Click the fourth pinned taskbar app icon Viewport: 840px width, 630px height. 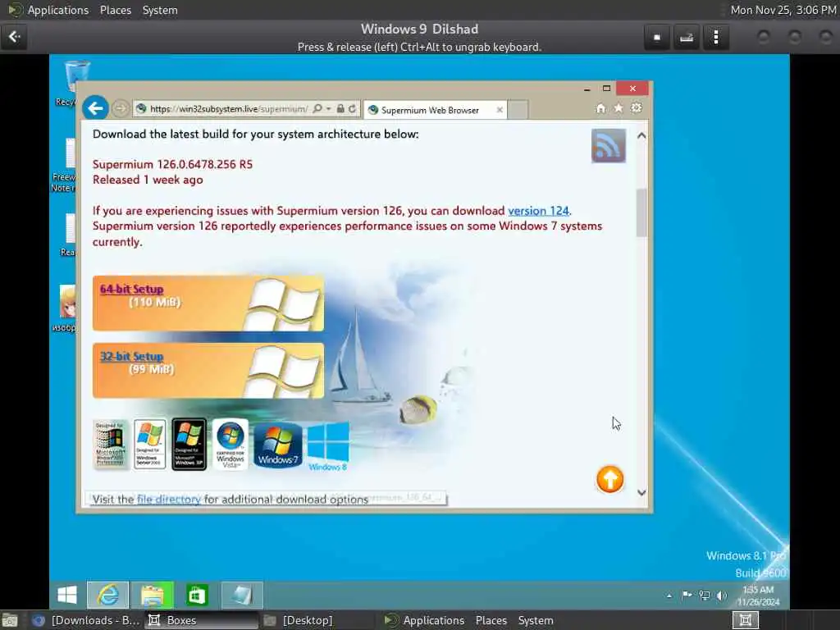[242, 595]
